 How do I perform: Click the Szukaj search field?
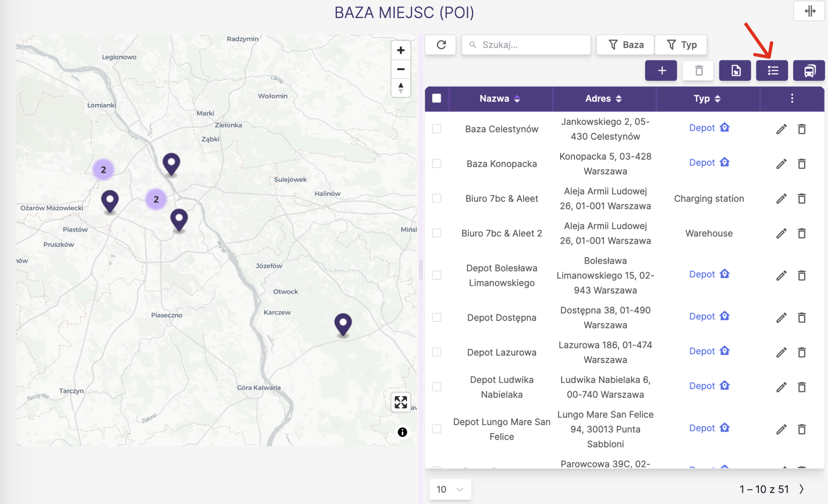click(x=526, y=45)
